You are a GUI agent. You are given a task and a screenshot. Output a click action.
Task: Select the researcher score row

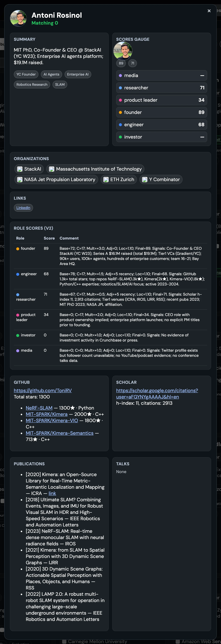(162, 88)
